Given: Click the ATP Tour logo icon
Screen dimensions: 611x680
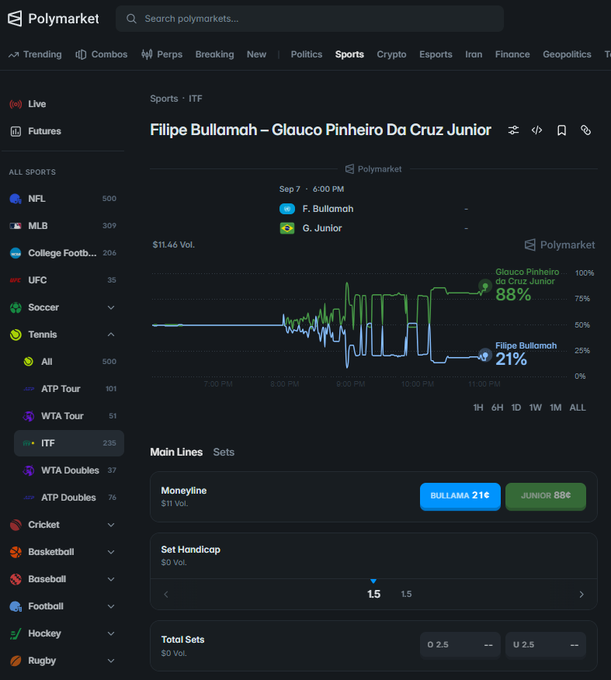Looking at the screenshot, I should tap(29, 389).
